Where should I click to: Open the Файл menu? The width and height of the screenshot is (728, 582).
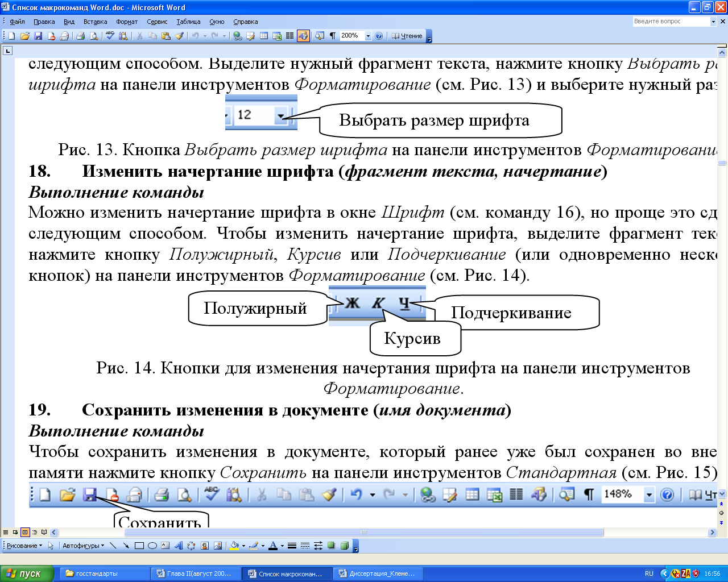[x=17, y=22]
